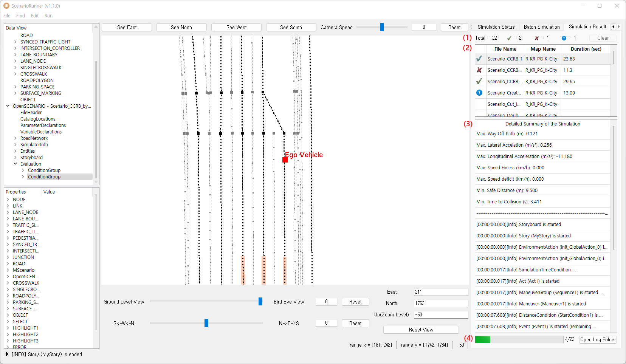Image resolution: width=626 pixels, height=364 pixels.
Task: Click the tab scroll left arrow
Action: (613, 27)
